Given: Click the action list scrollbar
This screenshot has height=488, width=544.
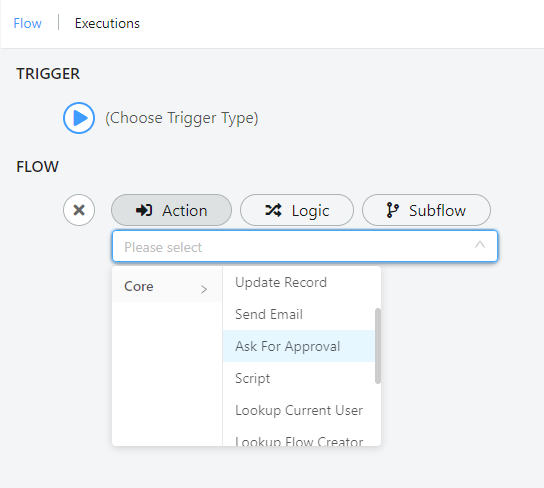Looking at the screenshot, I should 378,346.
